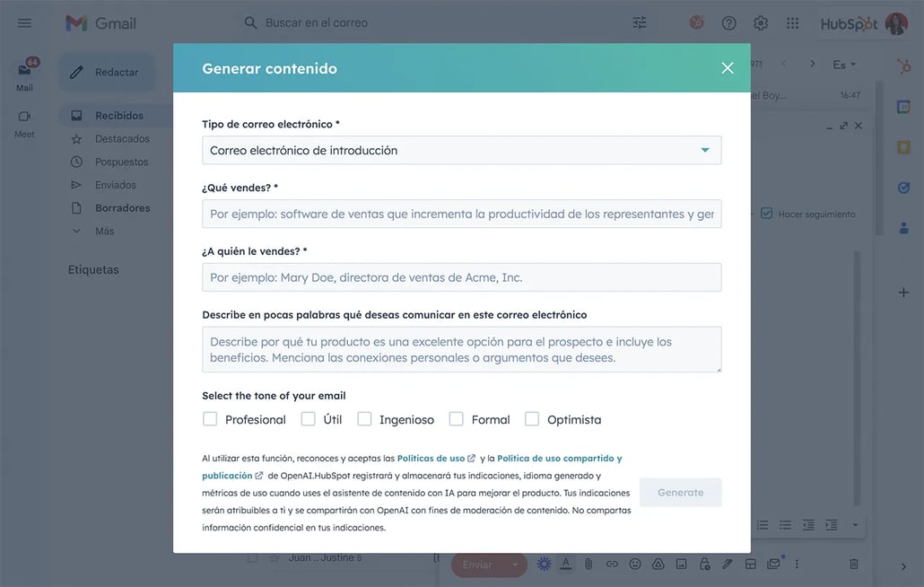Tick the Optimista tone checkbox
This screenshot has width=924, height=587.
point(532,419)
